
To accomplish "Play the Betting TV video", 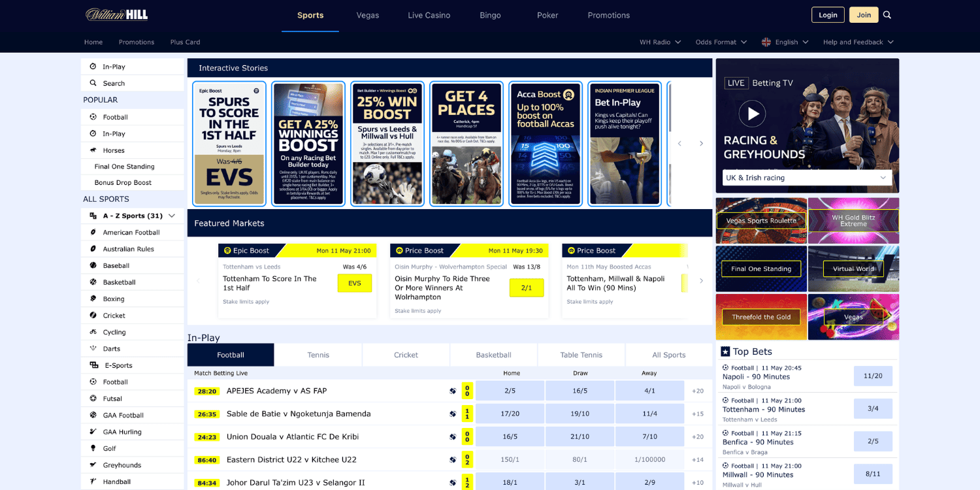I will tap(752, 114).
